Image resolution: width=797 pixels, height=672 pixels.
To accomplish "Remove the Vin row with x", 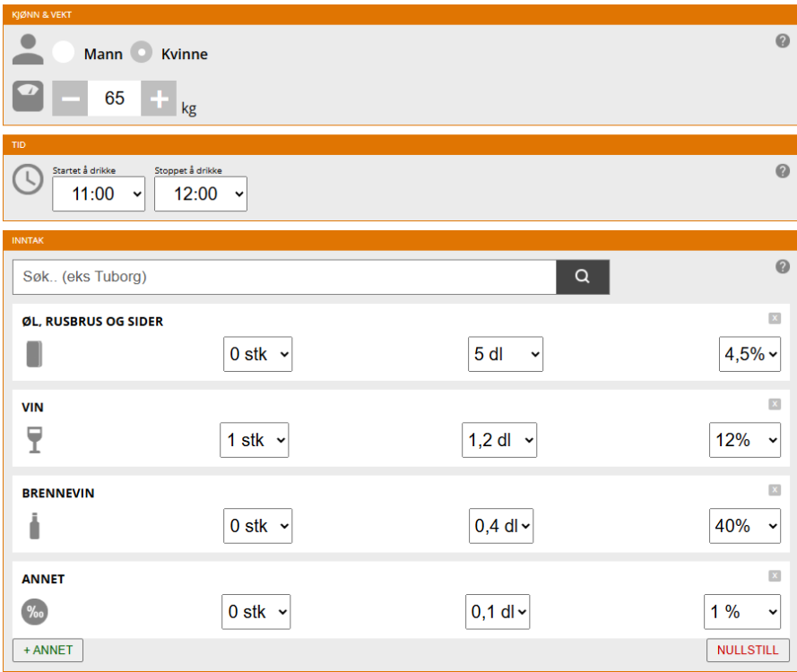I will tap(775, 404).
